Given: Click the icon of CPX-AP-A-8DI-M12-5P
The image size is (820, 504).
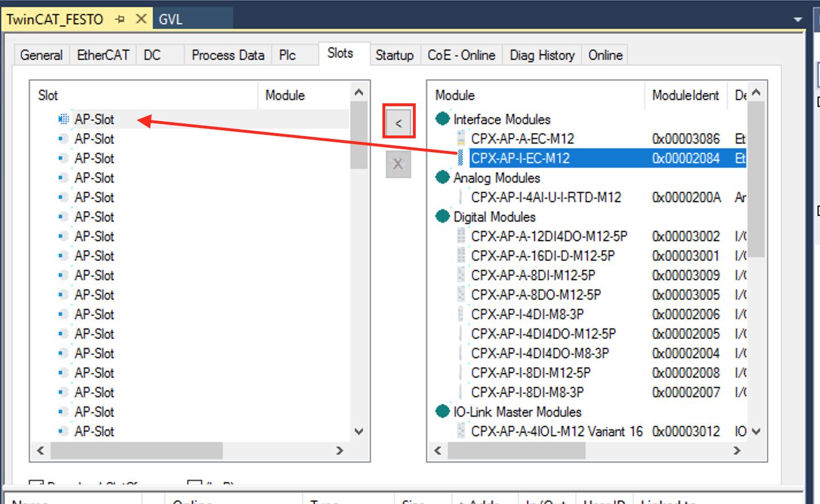Looking at the screenshot, I should click(x=461, y=275).
